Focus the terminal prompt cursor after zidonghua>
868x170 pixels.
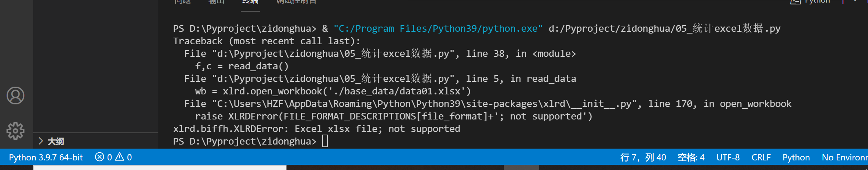(x=325, y=141)
